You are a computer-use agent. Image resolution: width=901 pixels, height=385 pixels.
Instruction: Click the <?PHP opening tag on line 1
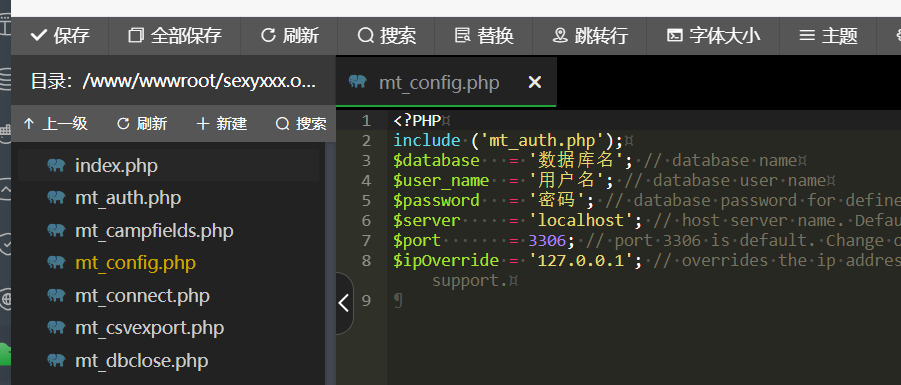[x=418, y=121]
